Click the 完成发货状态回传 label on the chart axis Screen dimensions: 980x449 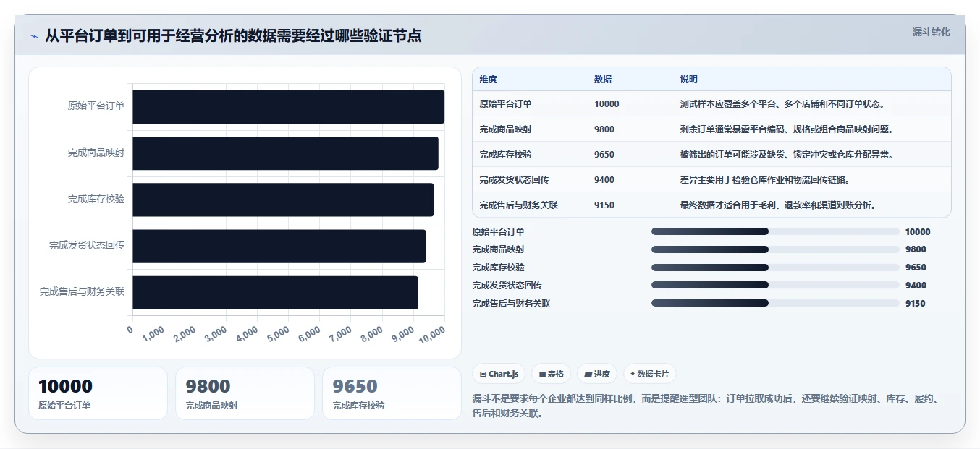[87, 246]
